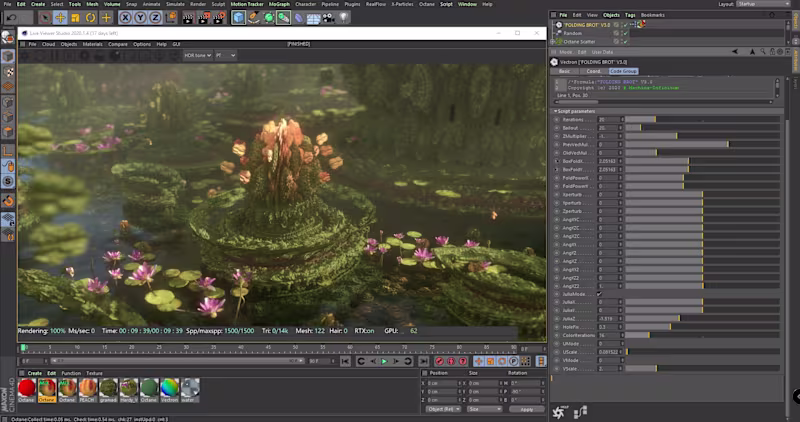Viewport: 800px width, 422px height.
Task: Click the Undo arrow icon
Action: pyautogui.click(x=11, y=17)
